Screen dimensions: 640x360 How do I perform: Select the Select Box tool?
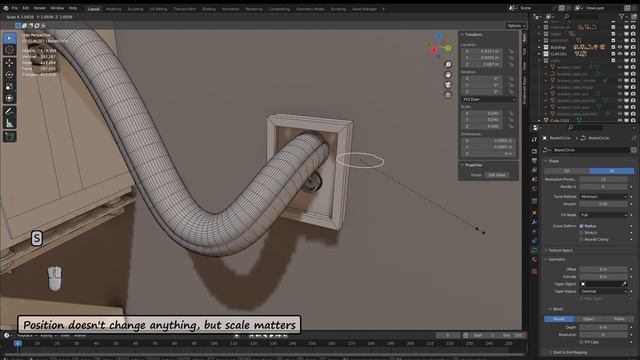point(9,38)
